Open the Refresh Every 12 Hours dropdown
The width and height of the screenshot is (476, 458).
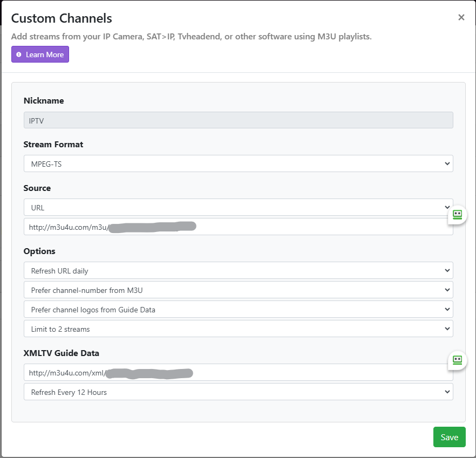click(238, 392)
